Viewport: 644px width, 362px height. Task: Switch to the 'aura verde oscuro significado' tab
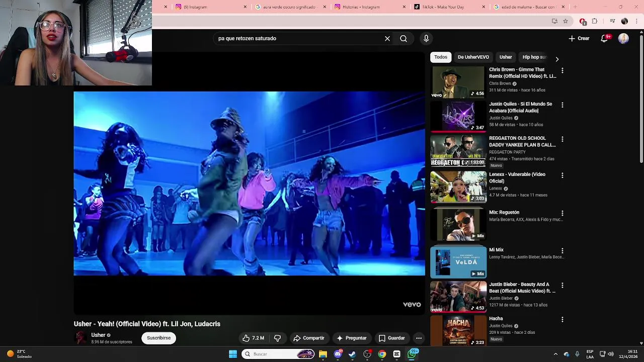pyautogui.click(x=290, y=7)
